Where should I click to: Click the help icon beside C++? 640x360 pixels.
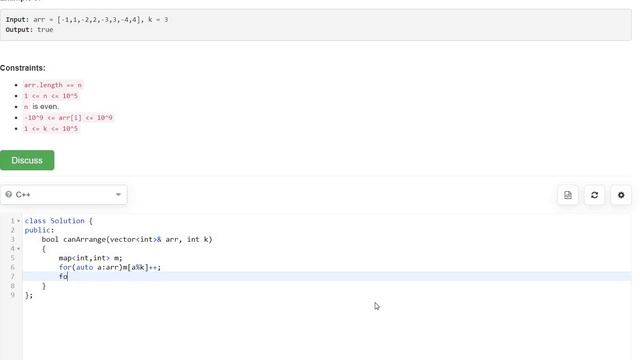click(9, 194)
